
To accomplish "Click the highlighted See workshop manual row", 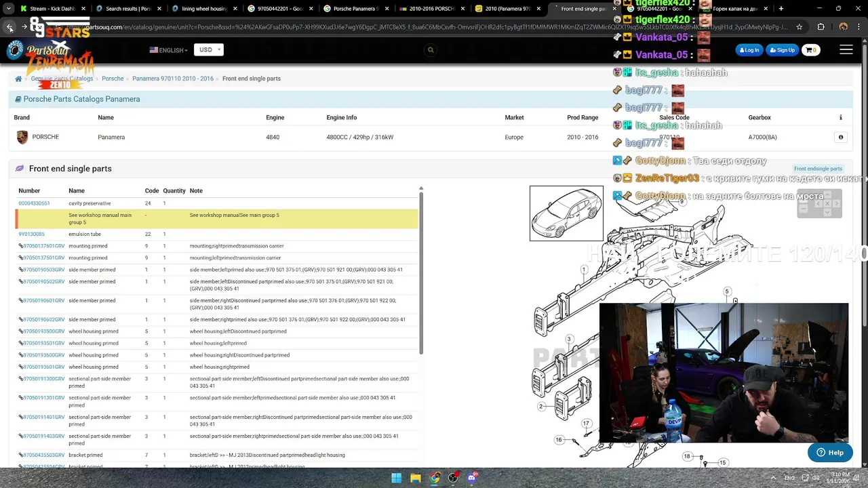I will tap(217, 219).
